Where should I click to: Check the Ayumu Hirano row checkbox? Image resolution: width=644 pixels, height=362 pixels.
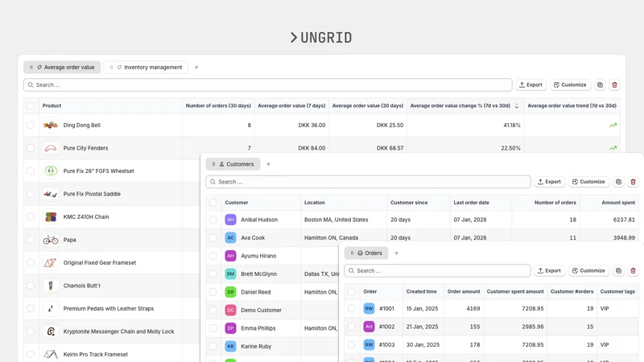click(213, 256)
